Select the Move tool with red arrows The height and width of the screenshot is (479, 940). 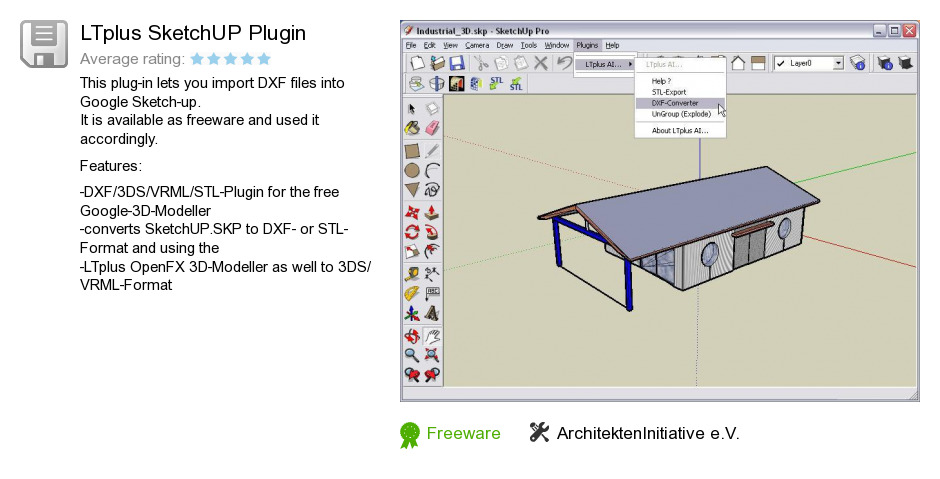pyautogui.click(x=412, y=212)
